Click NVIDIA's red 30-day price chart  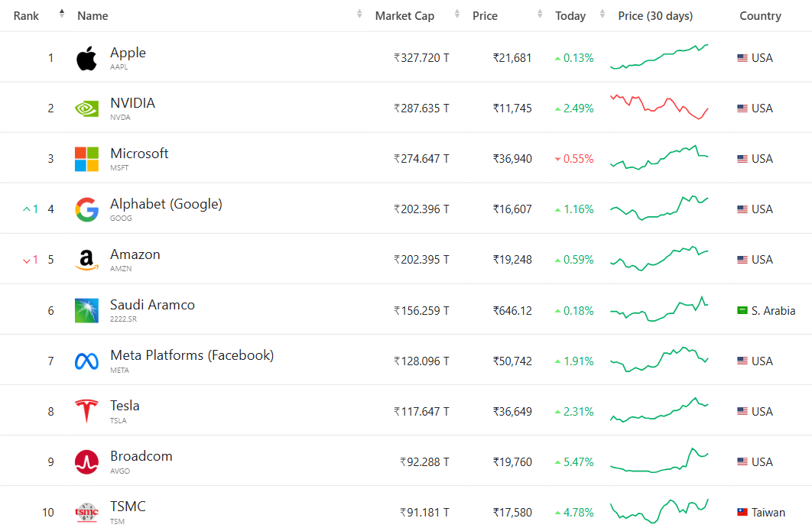point(659,107)
